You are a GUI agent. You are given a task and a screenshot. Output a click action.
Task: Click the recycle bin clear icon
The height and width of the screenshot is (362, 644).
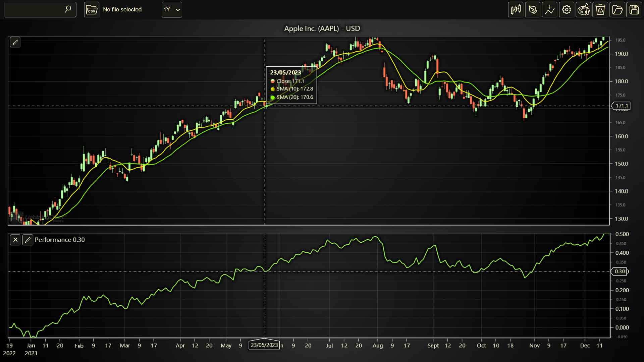600,9
